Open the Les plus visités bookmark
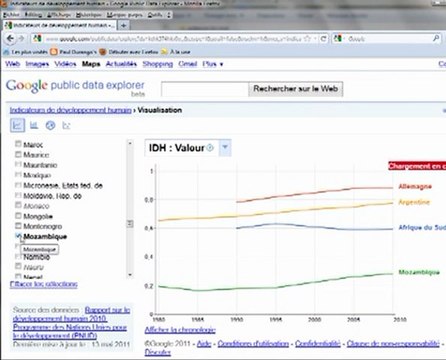The image size is (446, 360). click(x=25, y=52)
